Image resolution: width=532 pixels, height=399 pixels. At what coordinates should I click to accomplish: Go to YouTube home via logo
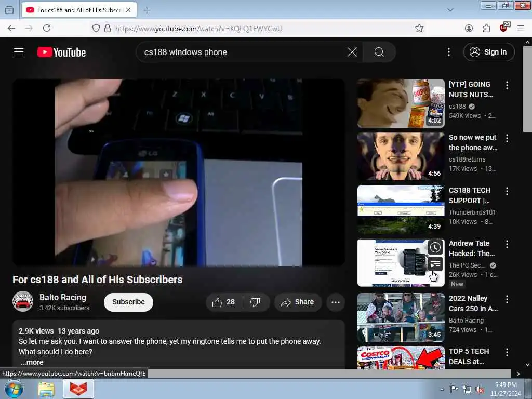click(62, 52)
